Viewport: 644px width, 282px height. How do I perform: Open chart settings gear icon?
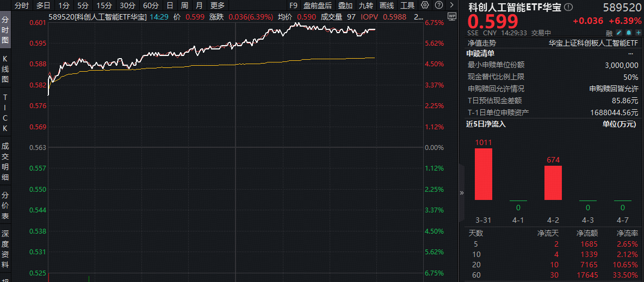425,5
